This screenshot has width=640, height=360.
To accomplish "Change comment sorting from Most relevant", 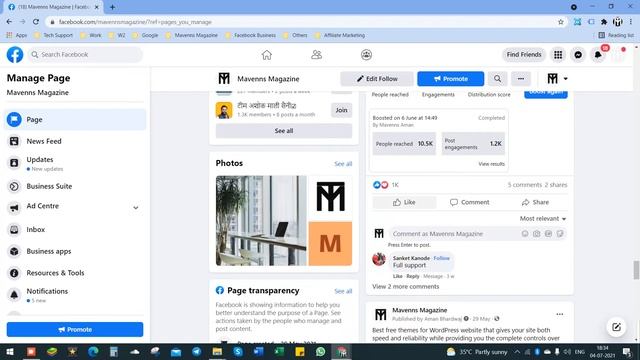I will coord(543,219).
